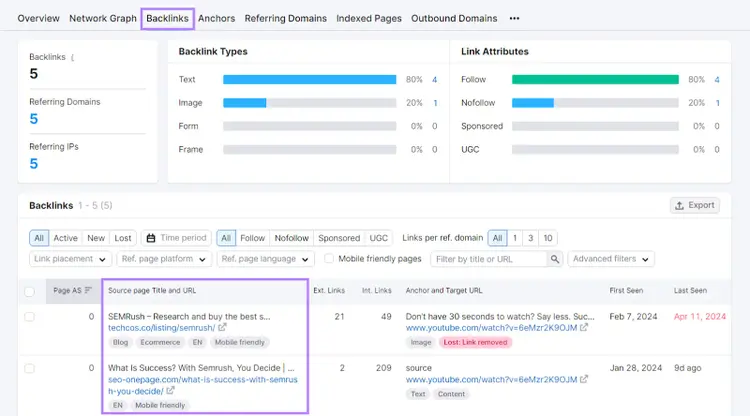Click Referring Domains count 5

point(33,119)
